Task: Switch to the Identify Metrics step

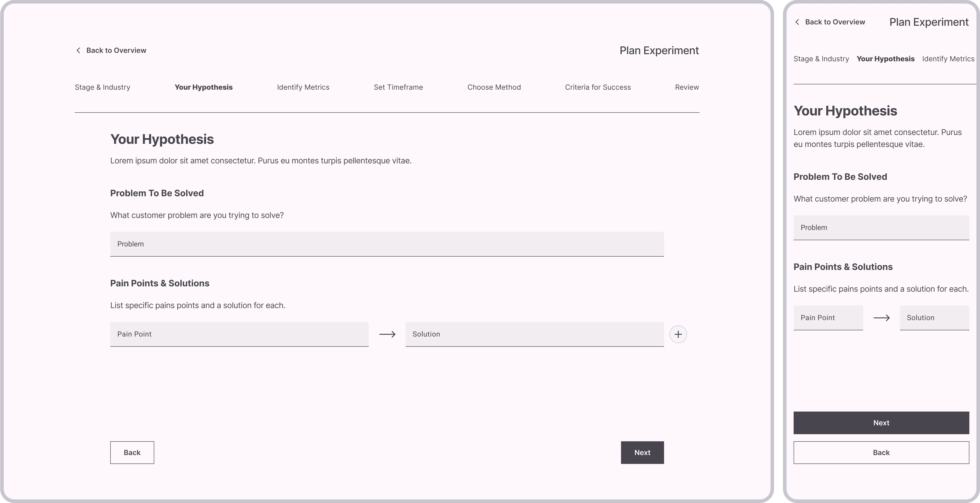Action: coord(303,87)
